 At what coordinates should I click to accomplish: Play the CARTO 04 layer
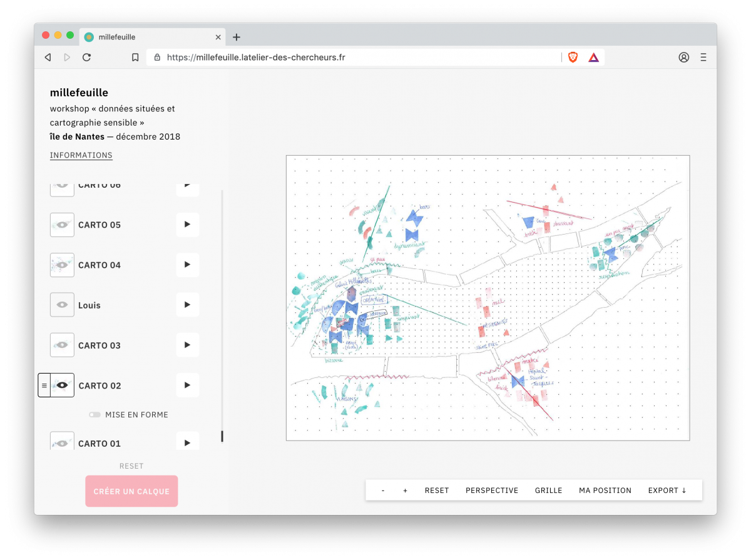click(x=188, y=265)
